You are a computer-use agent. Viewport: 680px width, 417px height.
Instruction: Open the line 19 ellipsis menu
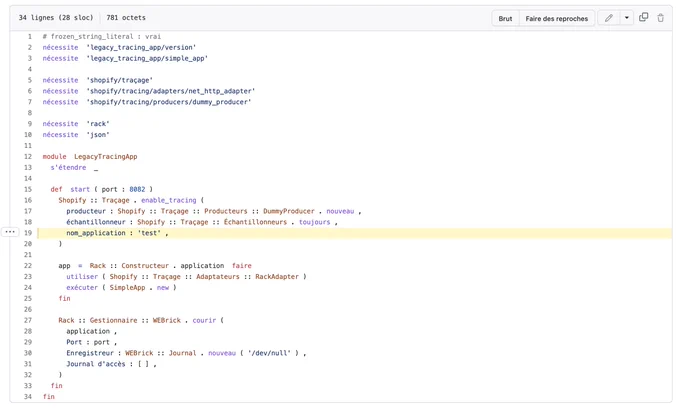[x=10, y=232]
